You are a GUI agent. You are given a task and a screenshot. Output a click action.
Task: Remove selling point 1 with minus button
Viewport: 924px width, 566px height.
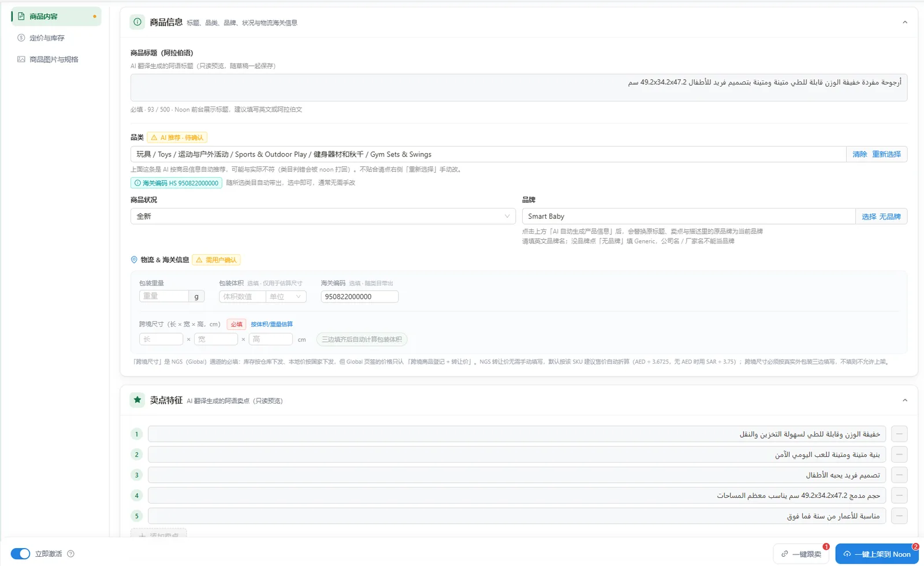click(899, 434)
